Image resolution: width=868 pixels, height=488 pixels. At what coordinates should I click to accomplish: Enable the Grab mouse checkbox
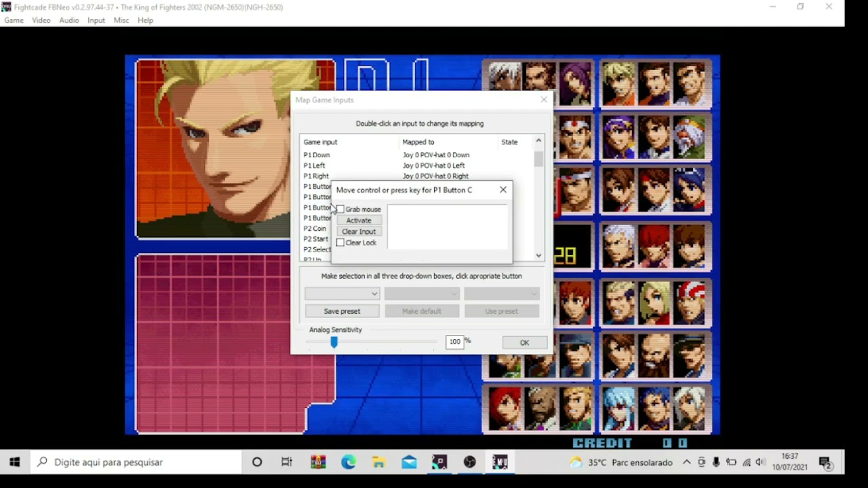[340, 209]
